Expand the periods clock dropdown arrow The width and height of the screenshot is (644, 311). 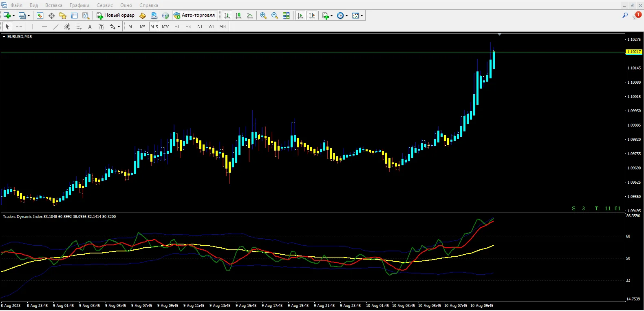tap(347, 16)
